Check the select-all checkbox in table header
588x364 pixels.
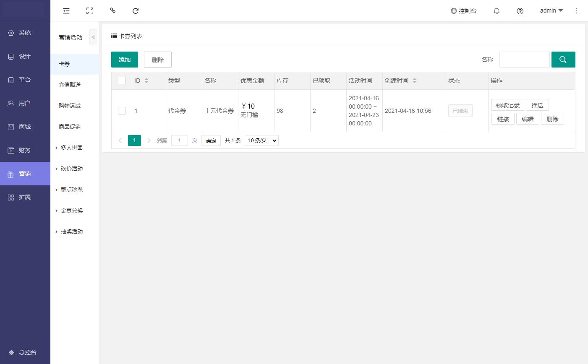pos(122,81)
